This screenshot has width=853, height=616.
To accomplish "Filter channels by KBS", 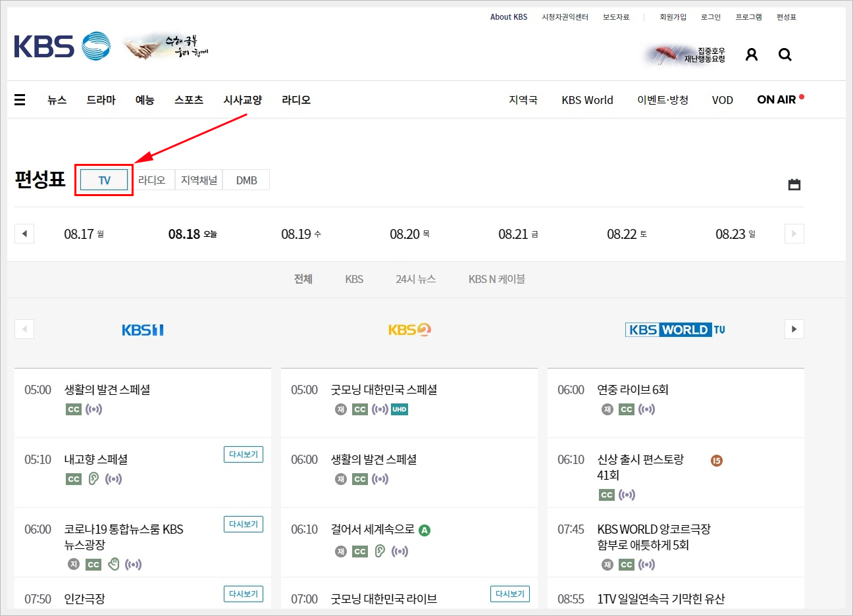I will coord(354,279).
